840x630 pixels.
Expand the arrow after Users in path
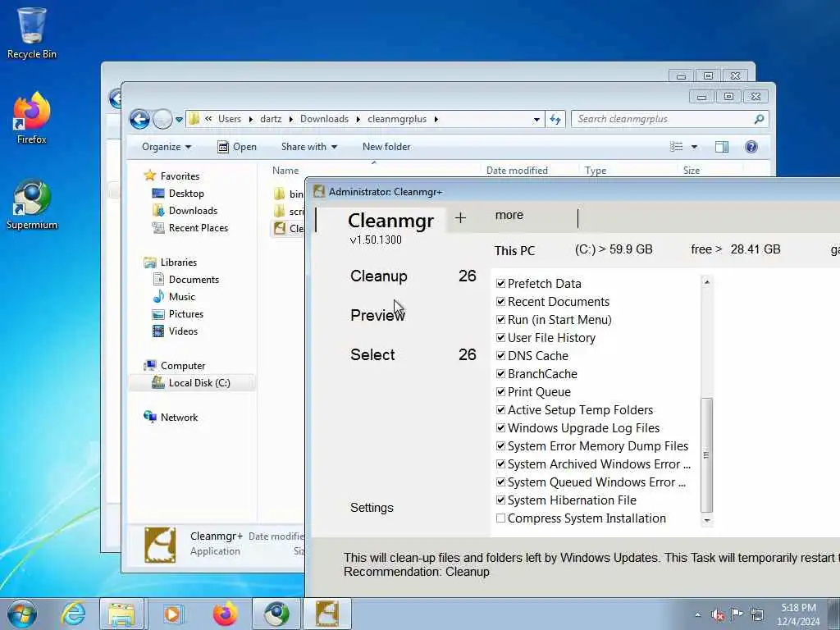click(x=251, y=119)
